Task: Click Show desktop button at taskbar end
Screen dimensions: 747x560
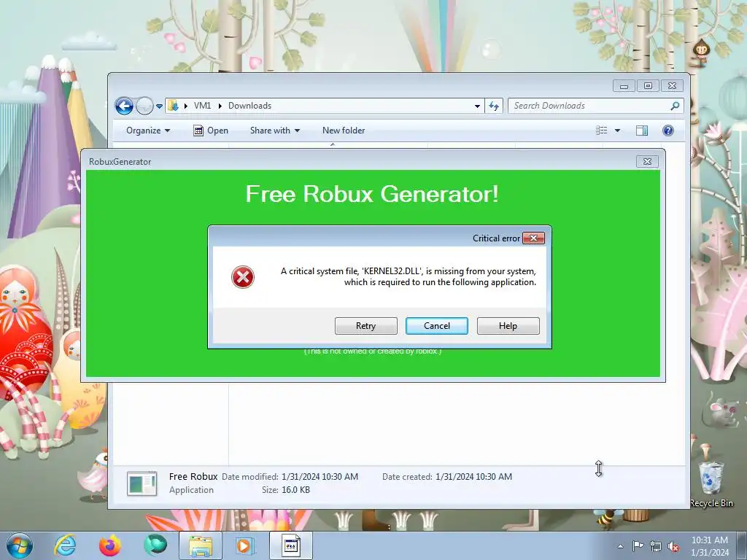Action: [x=741, y=545]
